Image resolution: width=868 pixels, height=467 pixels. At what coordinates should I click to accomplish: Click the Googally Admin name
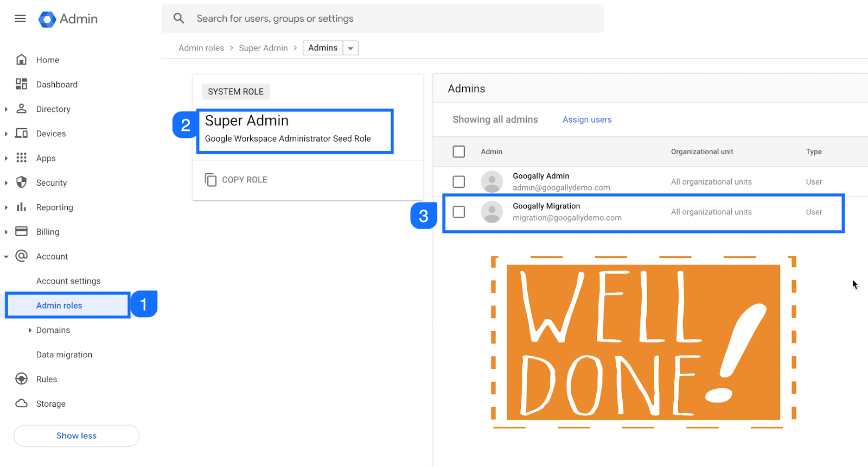pyautogui.click(x=541, y=176)
